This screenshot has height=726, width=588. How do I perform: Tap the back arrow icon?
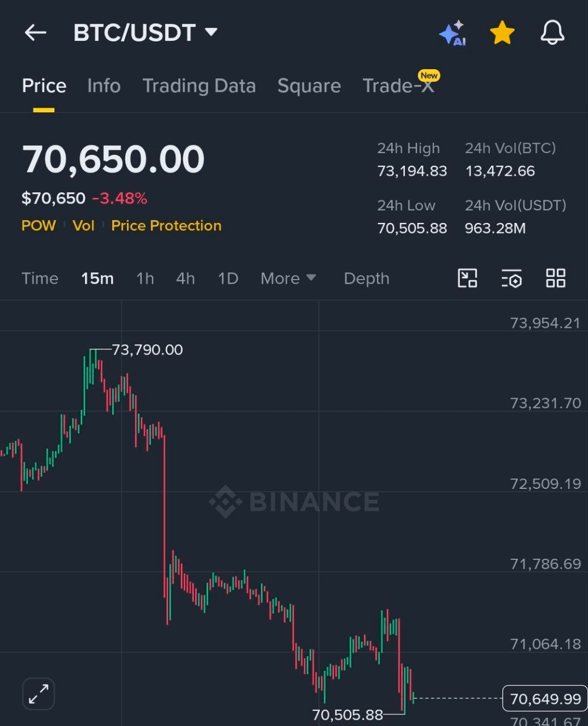(x=35, y=33)
